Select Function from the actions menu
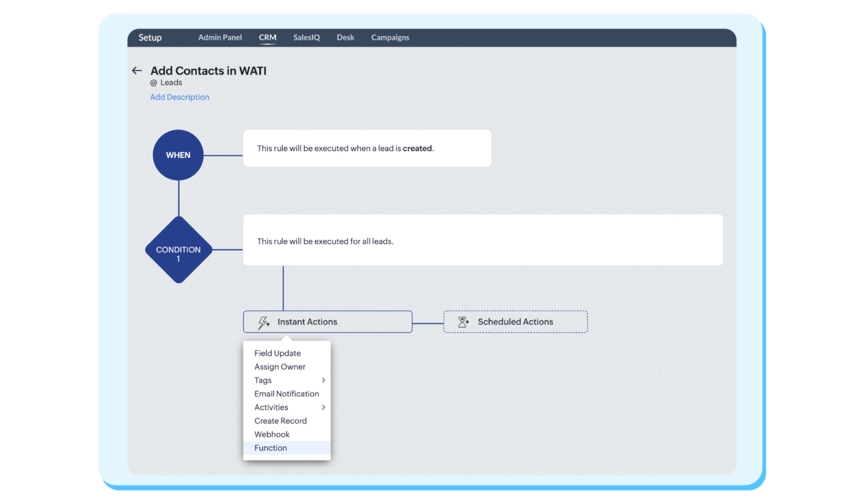 [x=270, y=448]
